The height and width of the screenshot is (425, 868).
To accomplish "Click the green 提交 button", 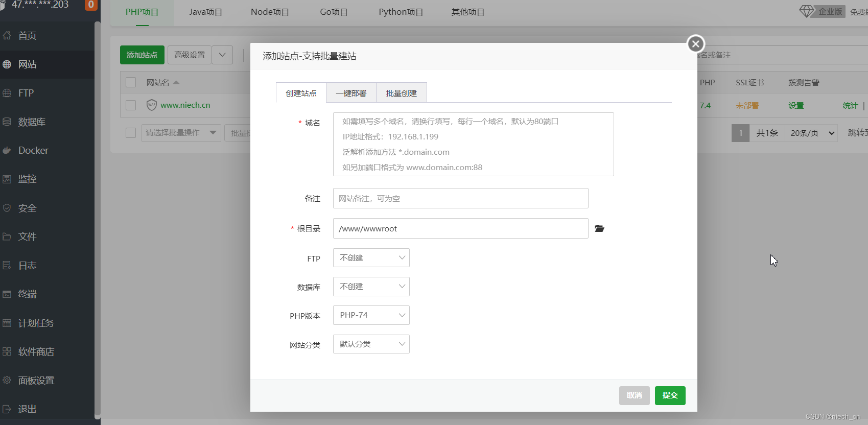I will click(670, 395).
